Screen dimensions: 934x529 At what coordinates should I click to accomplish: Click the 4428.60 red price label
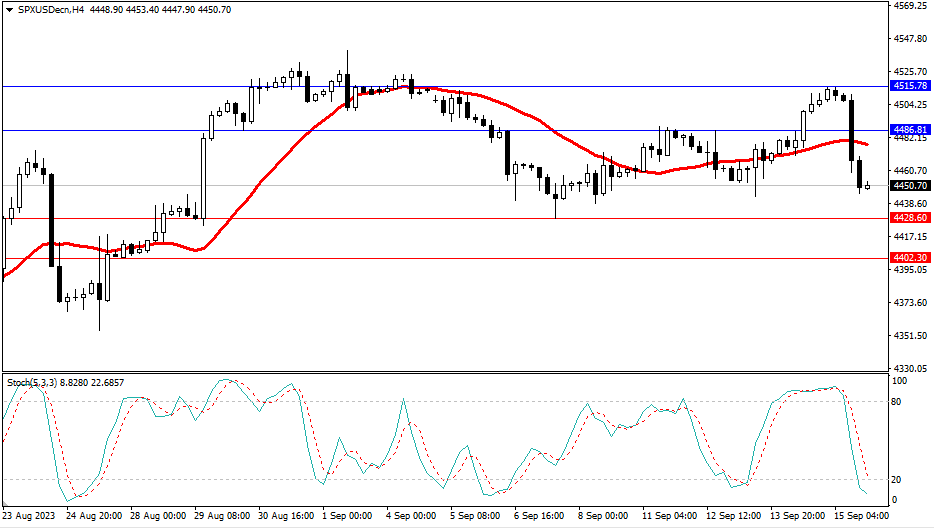pos(911,218)
